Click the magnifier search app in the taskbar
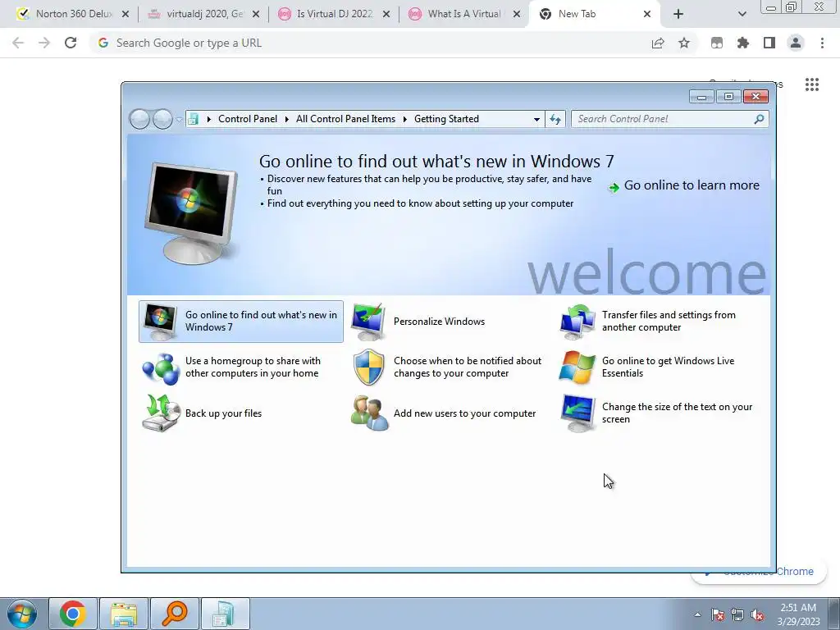840x630 pixels. [174, 614]
